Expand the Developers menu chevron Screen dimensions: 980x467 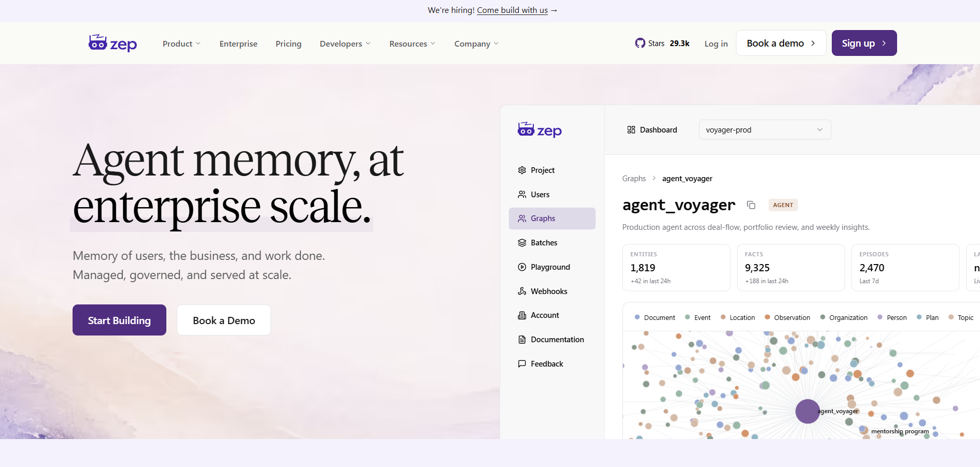368,43
